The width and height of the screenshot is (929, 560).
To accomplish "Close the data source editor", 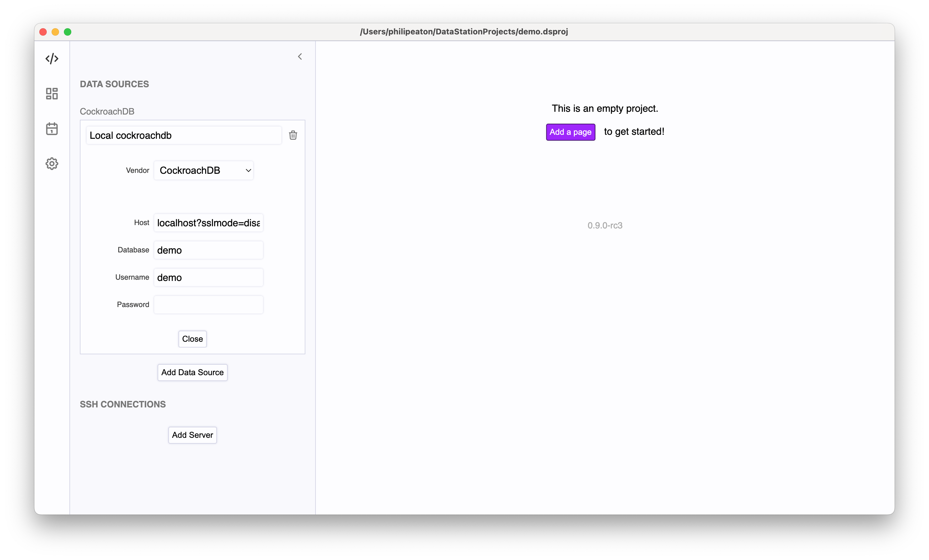I will (192, 339).
